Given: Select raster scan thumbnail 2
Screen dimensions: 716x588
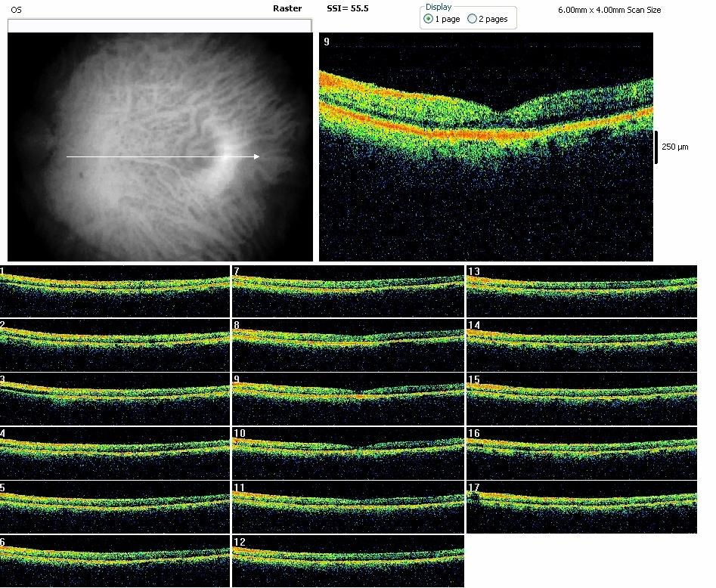Looking at the screenshot, I should (x=114, y=345).
